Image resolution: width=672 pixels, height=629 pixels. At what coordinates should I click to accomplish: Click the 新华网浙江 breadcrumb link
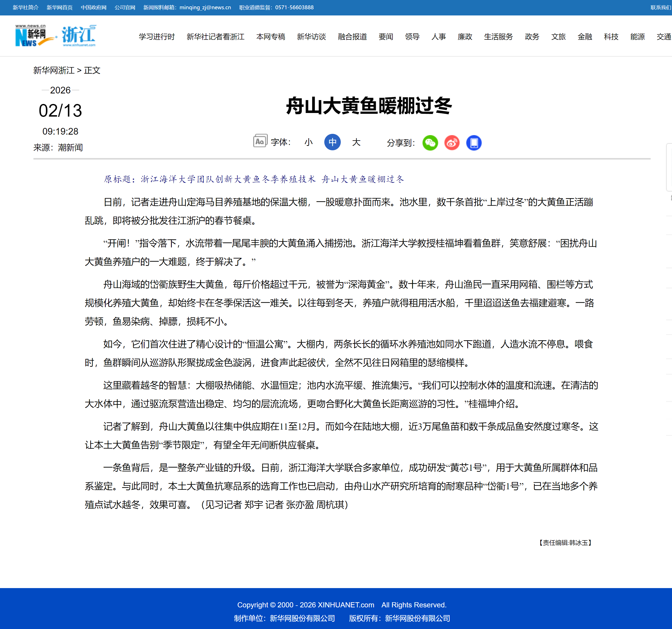tap(54, 70)
